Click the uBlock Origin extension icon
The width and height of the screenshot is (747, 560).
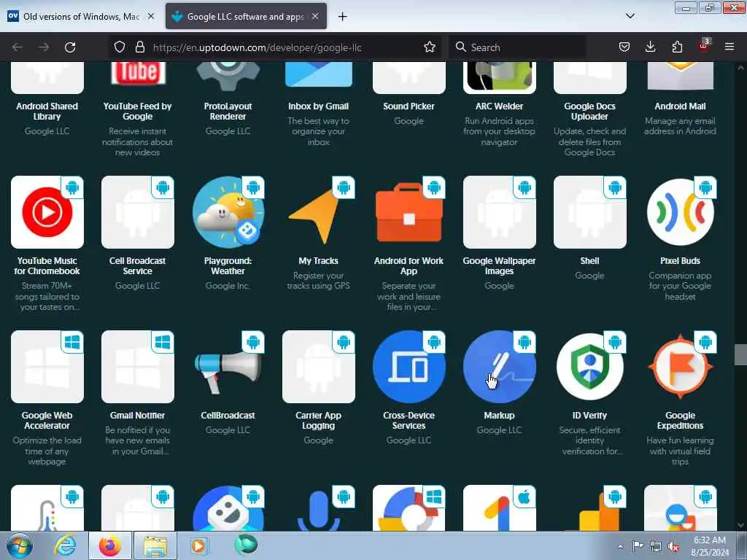click(x=704, y=46)
